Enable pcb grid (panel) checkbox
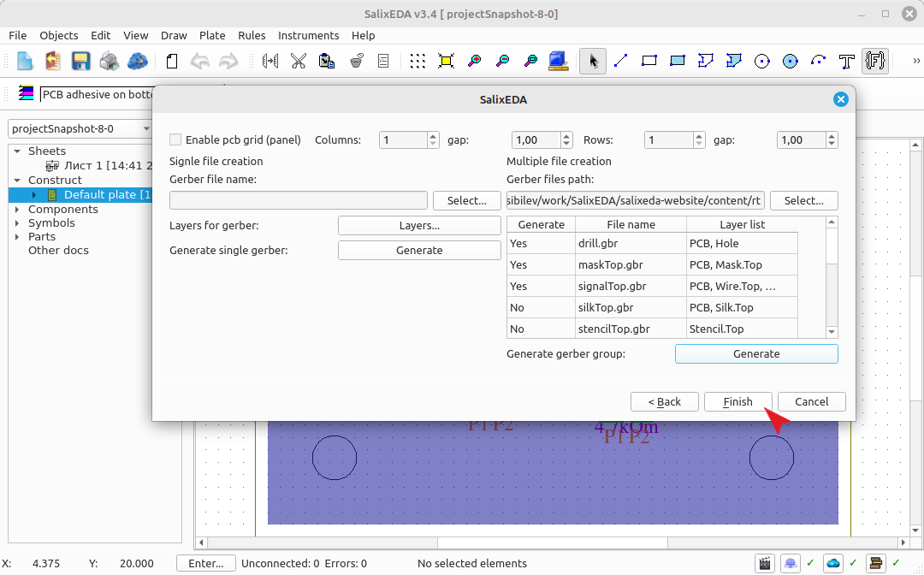 [x=175, y=139]
